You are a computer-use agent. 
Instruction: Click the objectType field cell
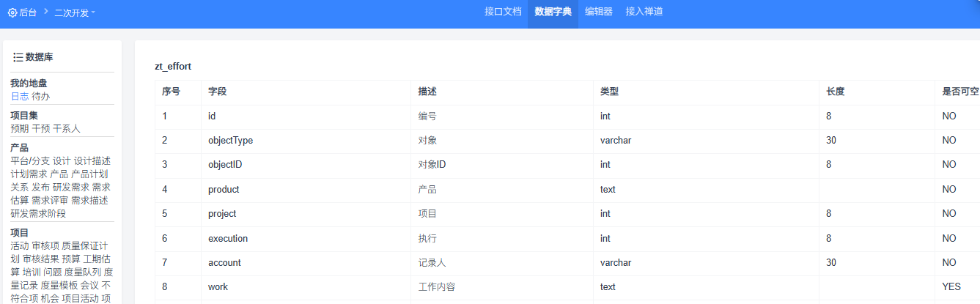coord(231,141)
